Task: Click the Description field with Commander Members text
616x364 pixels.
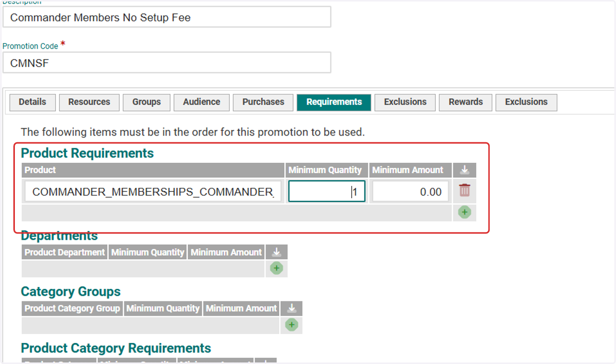Action: pyautogui.click(x=167, y=17)
